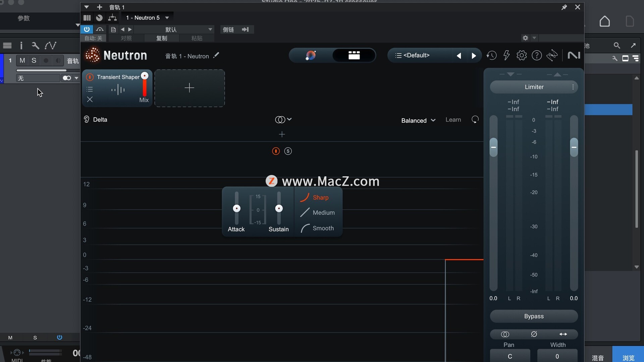Click the Learn button
This screenshot has height=362, width=644.
point(453,120)
